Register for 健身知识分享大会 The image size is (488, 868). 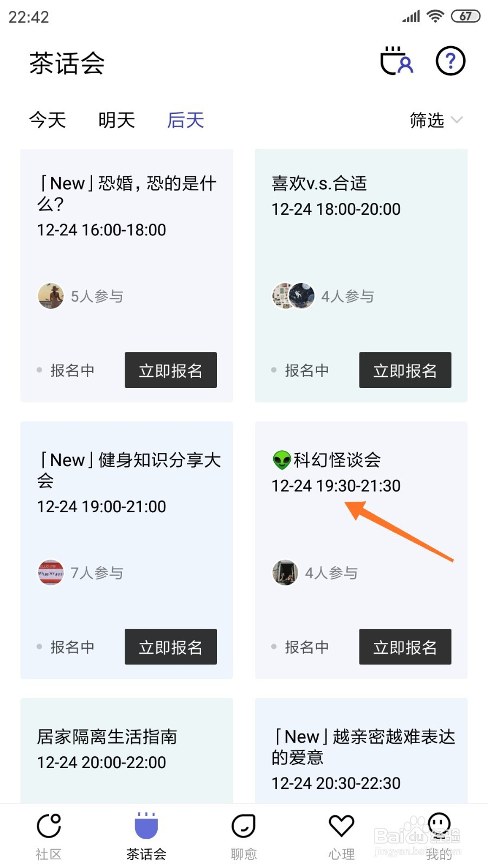(171, 647)
